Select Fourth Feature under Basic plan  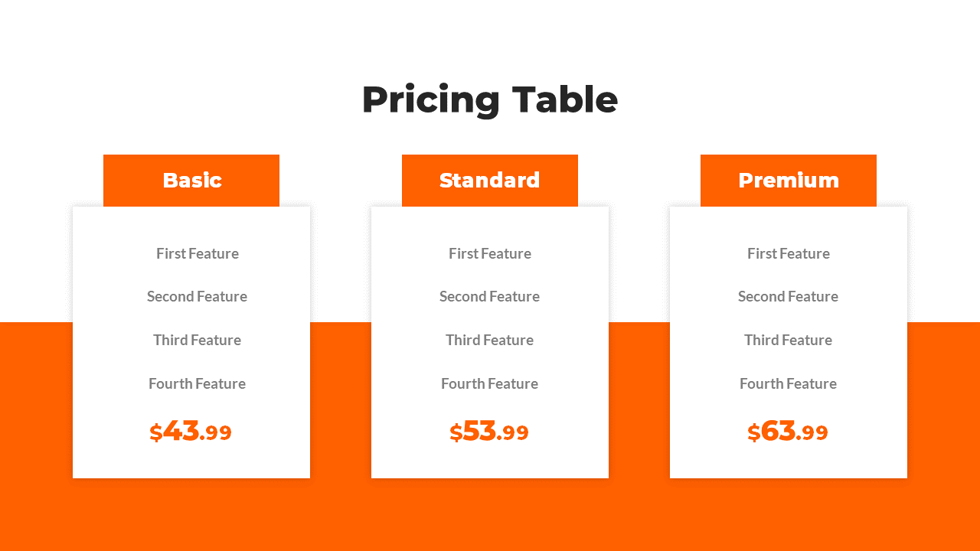coord(197,383)
